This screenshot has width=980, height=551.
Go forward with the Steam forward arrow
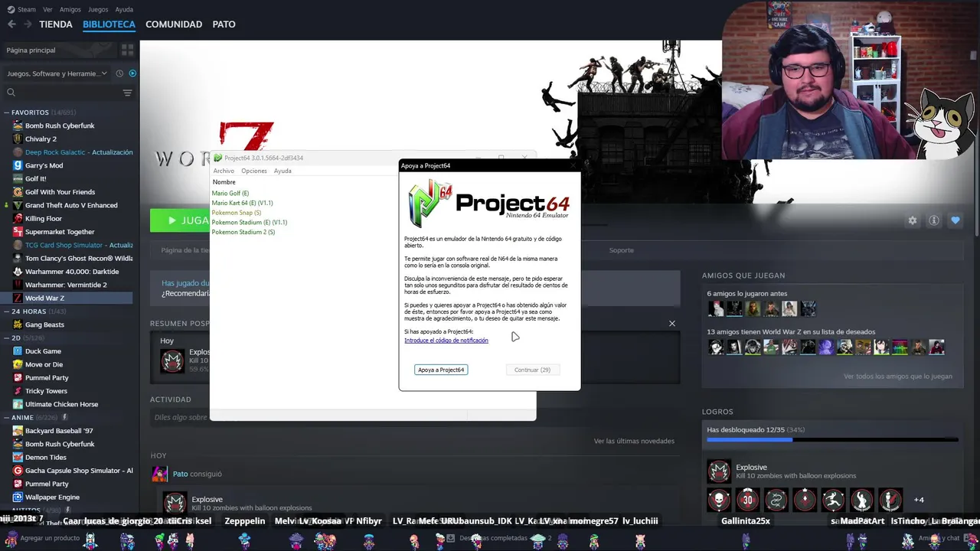pyautogui.click(x=28, y=24)
